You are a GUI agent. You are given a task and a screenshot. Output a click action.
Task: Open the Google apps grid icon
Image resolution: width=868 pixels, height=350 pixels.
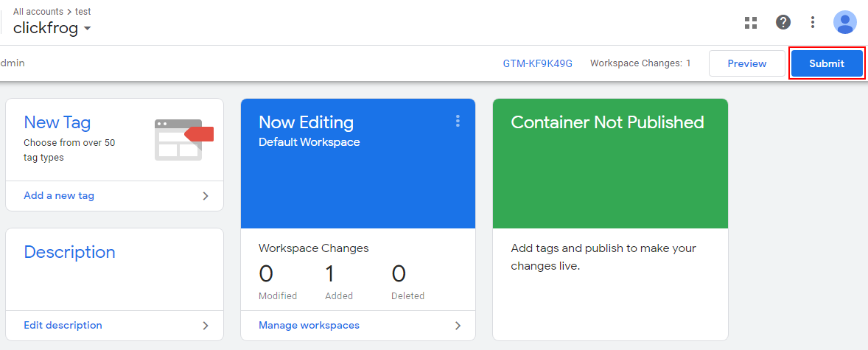tap(751, 23)
